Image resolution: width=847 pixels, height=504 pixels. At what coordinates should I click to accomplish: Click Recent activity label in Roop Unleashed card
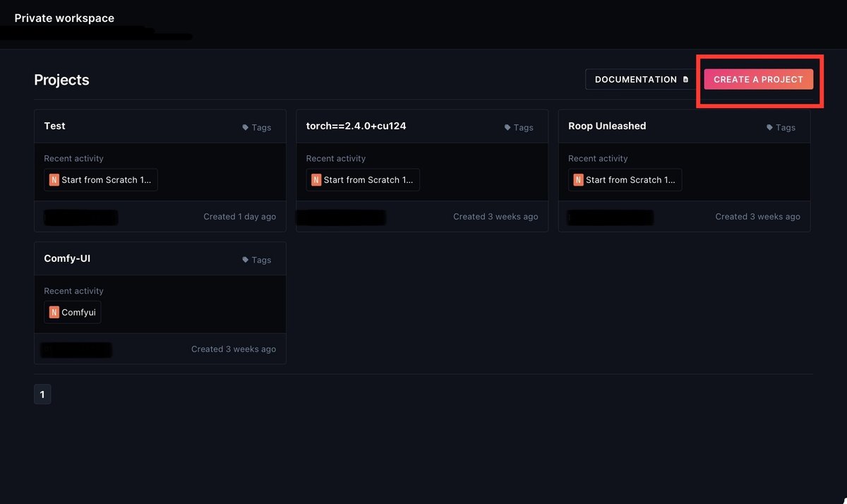tap(598, 159)
